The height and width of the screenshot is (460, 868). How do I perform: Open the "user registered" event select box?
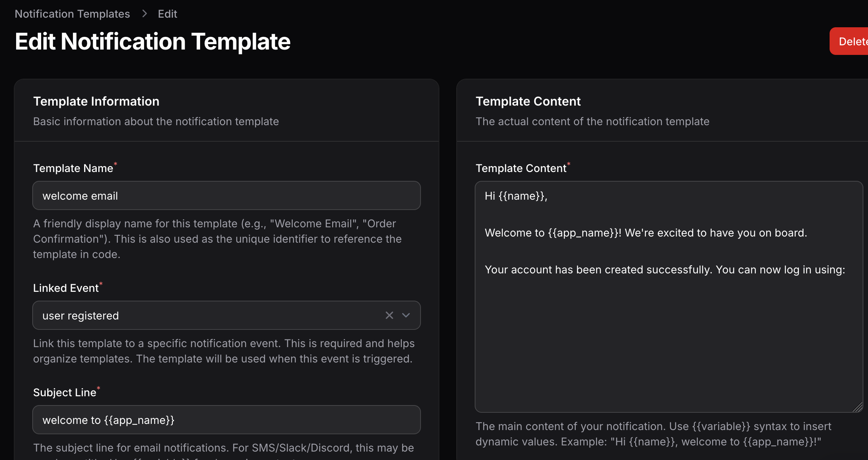point(207,315)
